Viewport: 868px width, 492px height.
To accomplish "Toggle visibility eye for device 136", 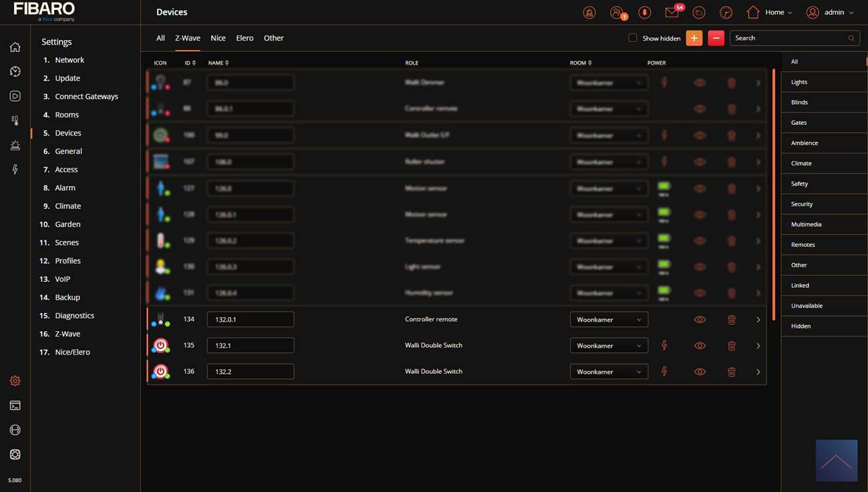I will (700, 372).
